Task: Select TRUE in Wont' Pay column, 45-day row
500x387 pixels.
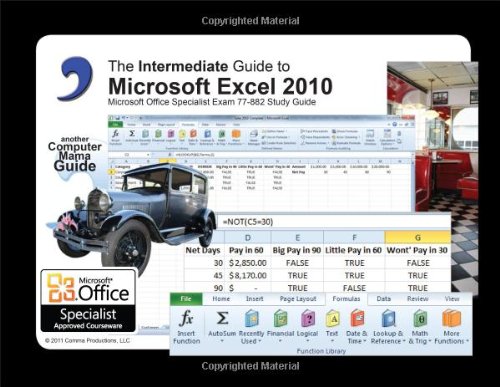Action: point(418,276)
